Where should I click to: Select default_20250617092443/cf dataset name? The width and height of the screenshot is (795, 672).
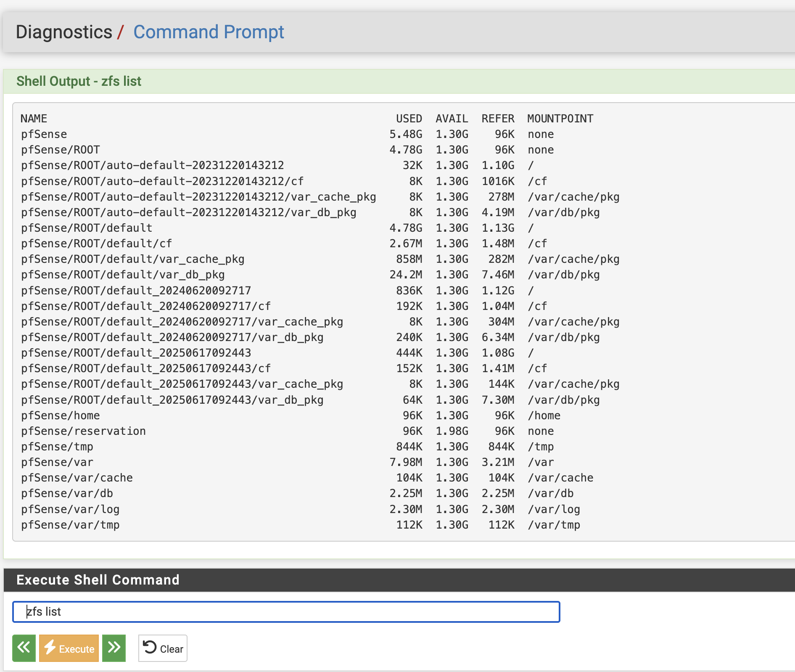(146, 368)
